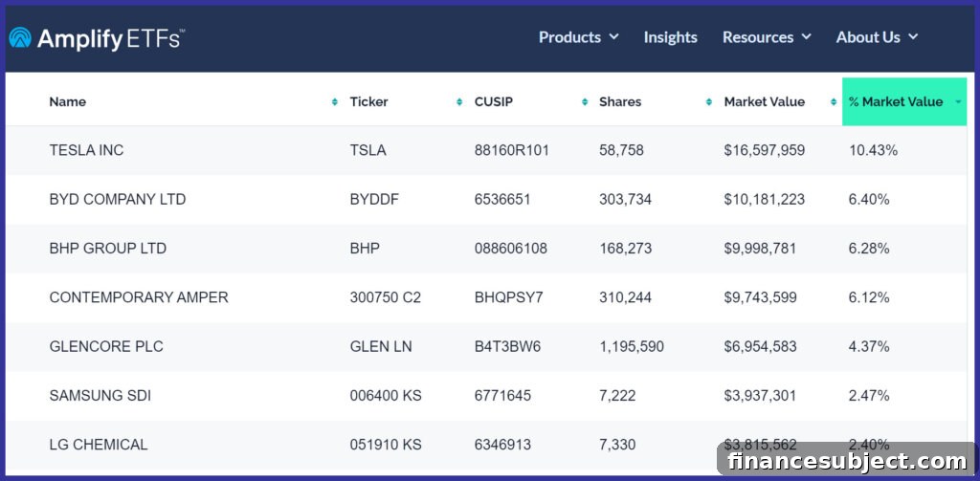Image resolution: width=980 pixels, height=481 pixels.
Task: Sort by CUSIP column arrows
Action: tap(585, 101)
